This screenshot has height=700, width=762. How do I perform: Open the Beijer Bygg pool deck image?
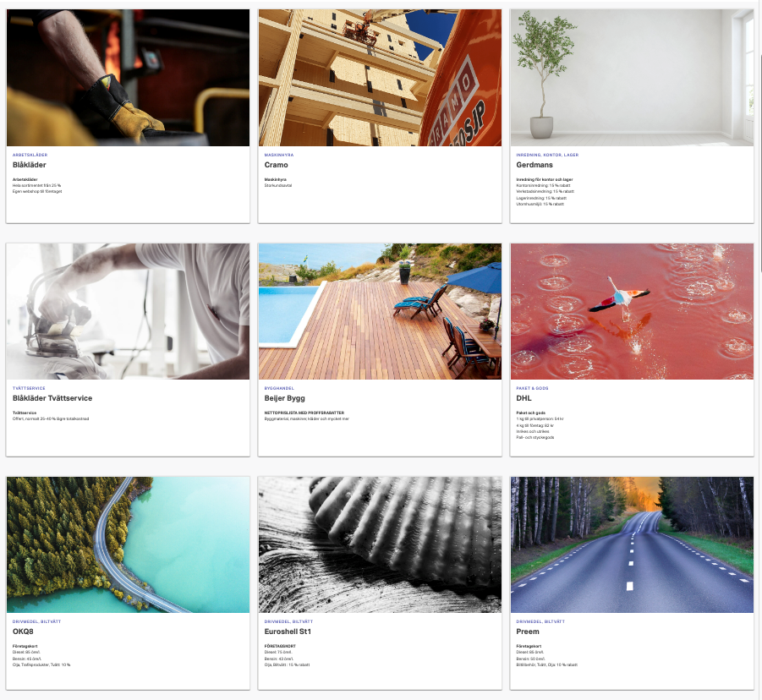click(380, 311)
